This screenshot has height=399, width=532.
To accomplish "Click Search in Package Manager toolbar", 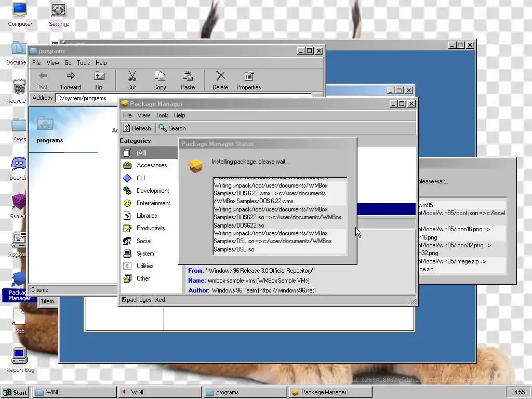I will (172, 128).
